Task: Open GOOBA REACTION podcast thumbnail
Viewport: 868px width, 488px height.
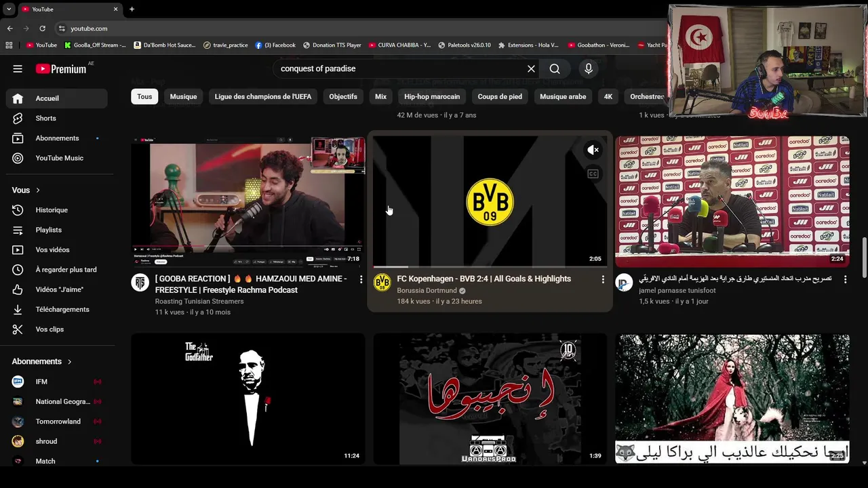Action: (x=248, y=201)
